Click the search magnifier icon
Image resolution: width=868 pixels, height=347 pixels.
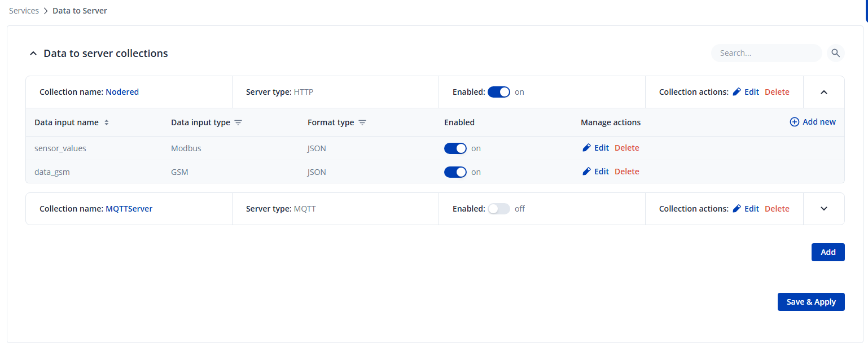coord(836,53)
